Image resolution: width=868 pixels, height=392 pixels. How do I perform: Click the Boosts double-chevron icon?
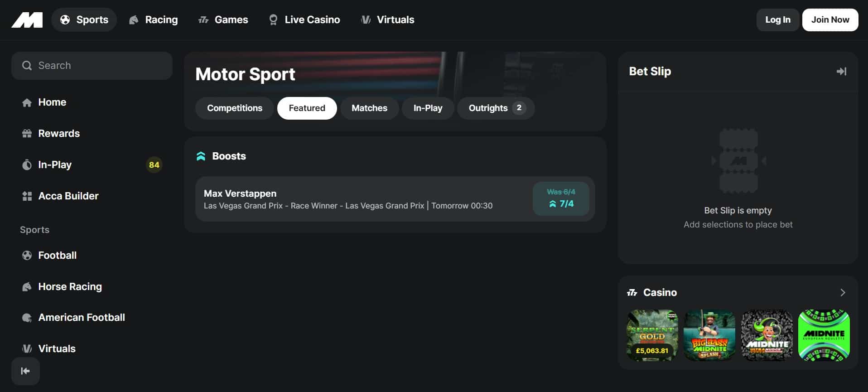click(201, 156)
